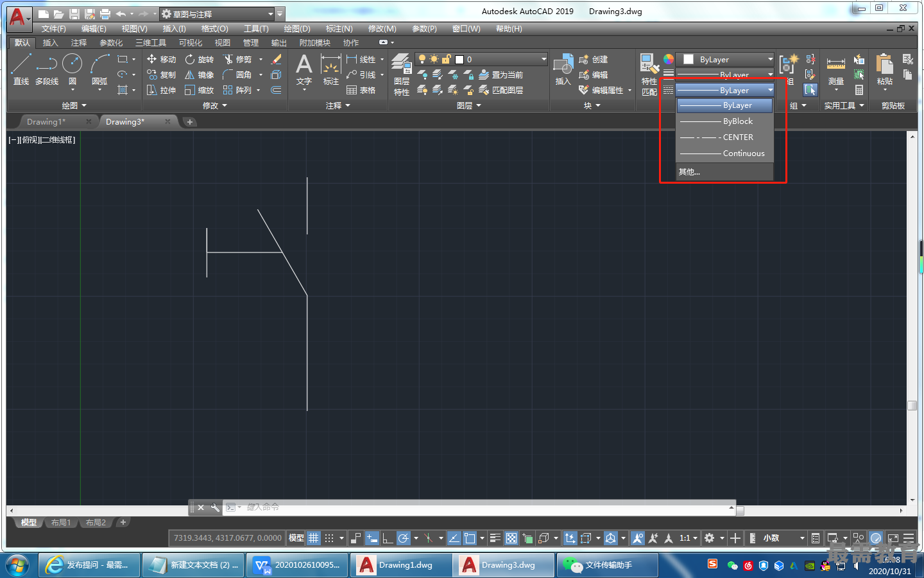Click the Mirror (镜像) tool
The width and height of the screenshot is (924, 578).
click(x=199, y=74)
